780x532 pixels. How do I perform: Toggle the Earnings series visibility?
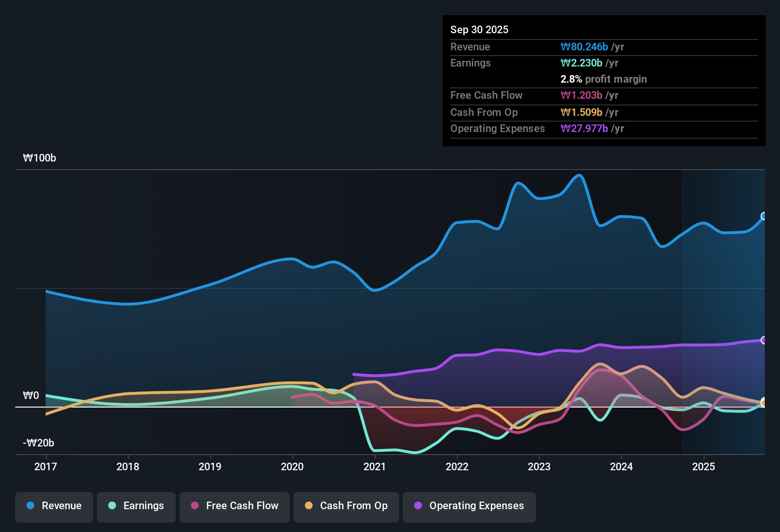coord(136,506)
